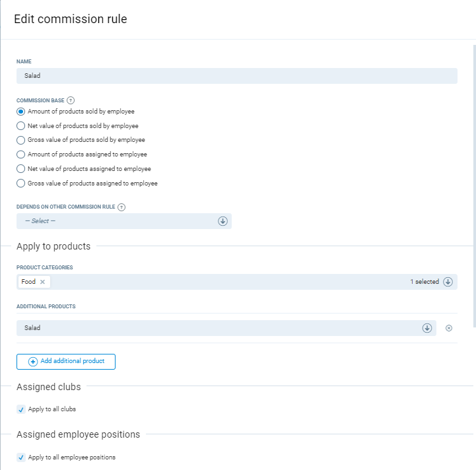Choose Gross value of products sold by employee
The image size is (476, 470).
(x=21, y=140)
